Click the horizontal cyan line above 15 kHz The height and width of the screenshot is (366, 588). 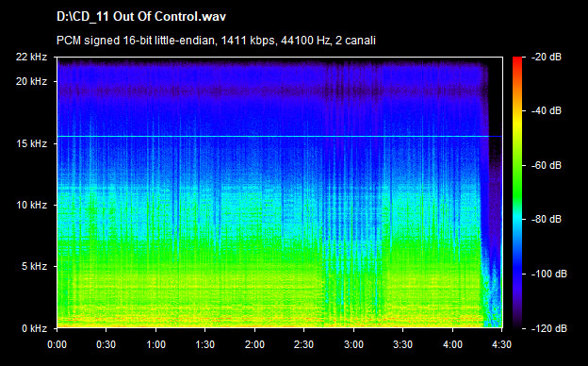(279, 136)
